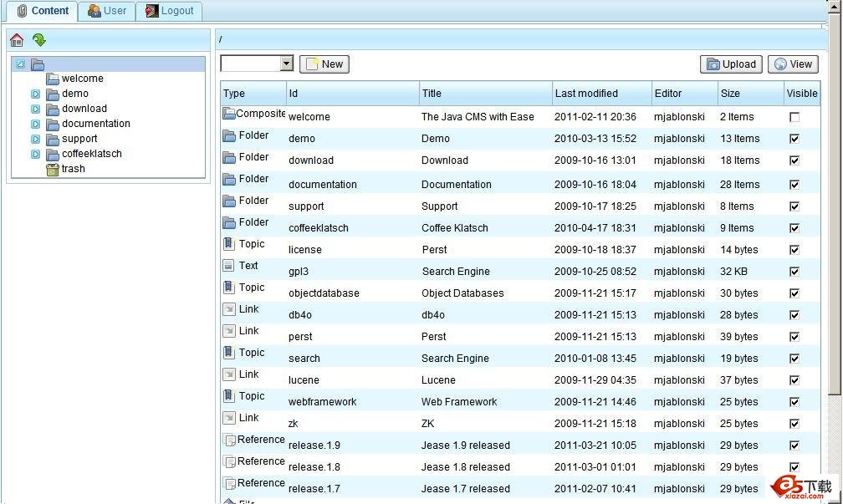Image resolution: width=843 pixels, height=504 pixels.
Task: Click the Composite icon of welcome row
Action: point(228,114)
